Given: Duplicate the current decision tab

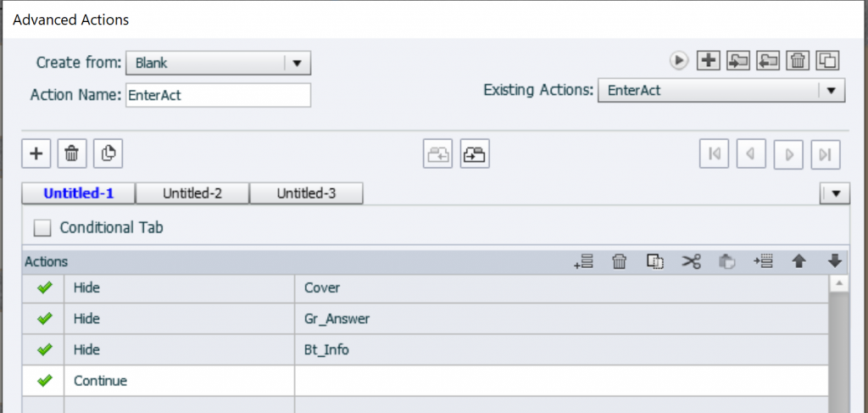Looking at the screenshot, I should (108, 153).
